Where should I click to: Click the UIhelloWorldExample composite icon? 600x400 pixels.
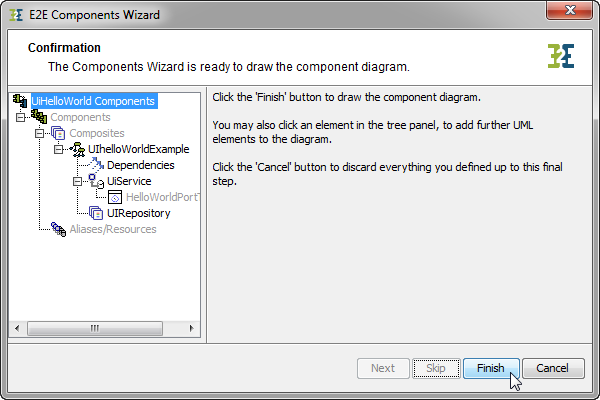coord(77,149)
